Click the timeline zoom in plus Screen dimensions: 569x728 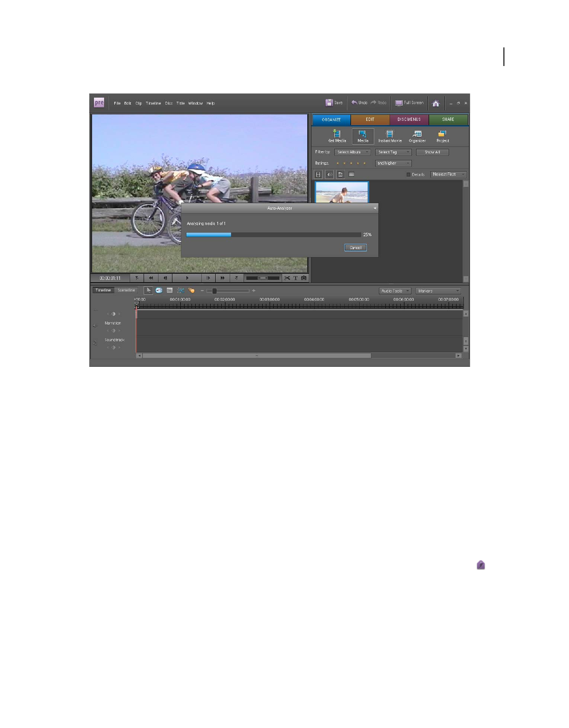254,291
